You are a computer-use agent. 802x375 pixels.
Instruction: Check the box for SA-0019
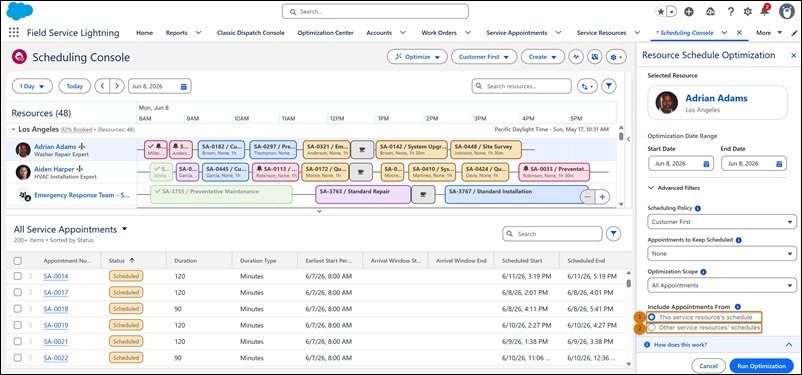coord(17,325)
